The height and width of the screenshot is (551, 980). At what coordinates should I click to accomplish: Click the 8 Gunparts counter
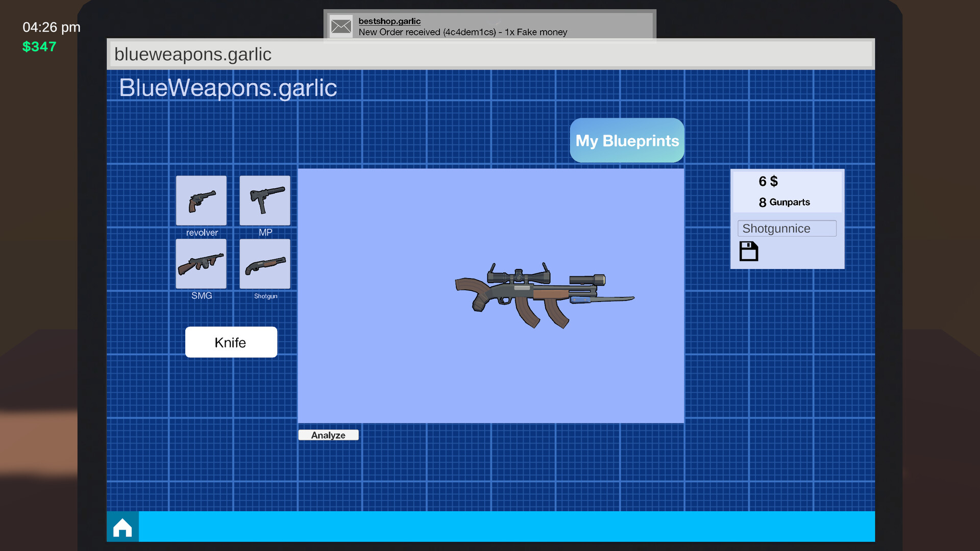pyautogui.click(x=785, y=202)
